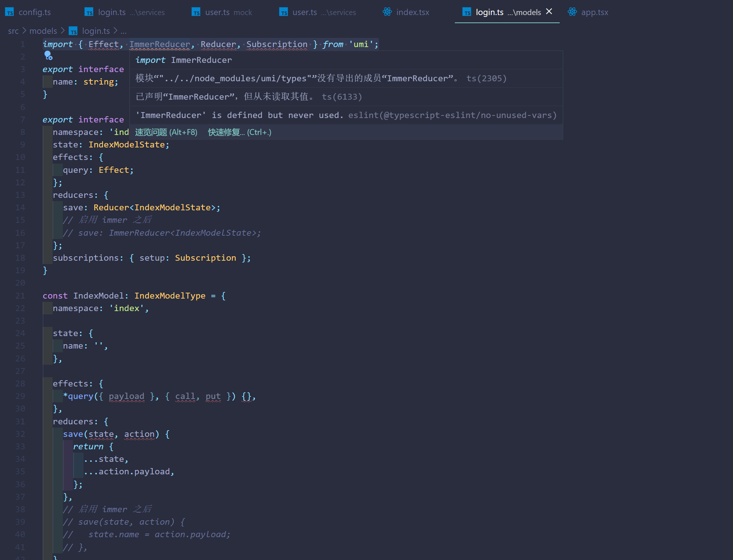Close the active login.ts models tab

click(x=549, y=11)
